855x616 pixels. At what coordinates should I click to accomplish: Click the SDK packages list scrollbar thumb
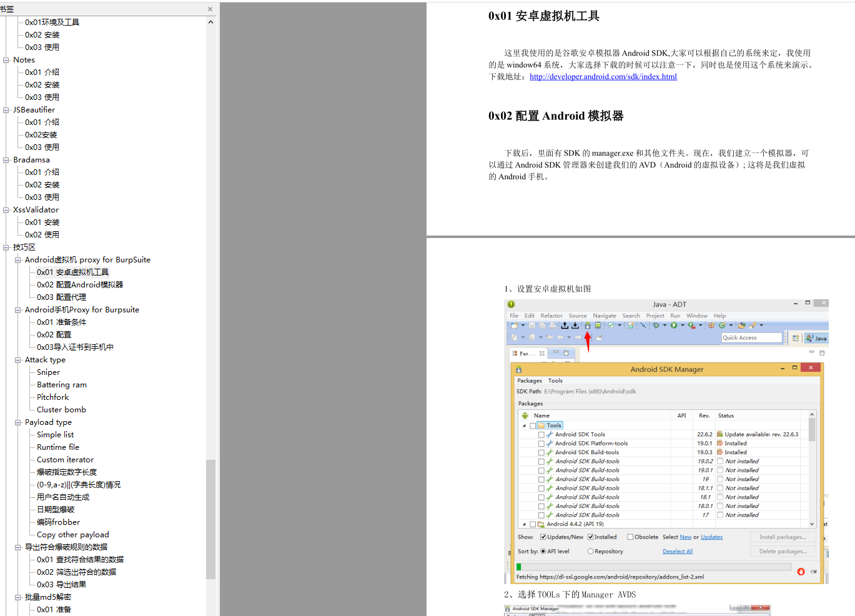812,429
